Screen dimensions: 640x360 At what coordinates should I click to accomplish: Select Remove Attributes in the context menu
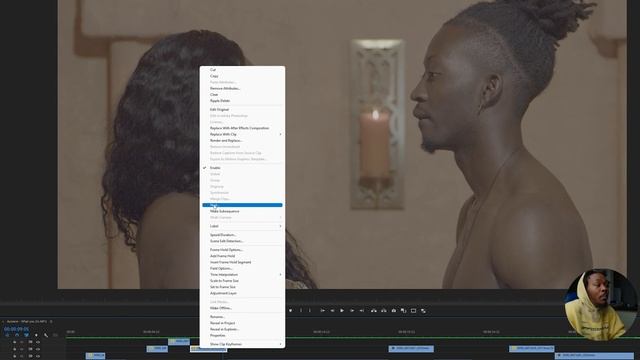point(242,88)
